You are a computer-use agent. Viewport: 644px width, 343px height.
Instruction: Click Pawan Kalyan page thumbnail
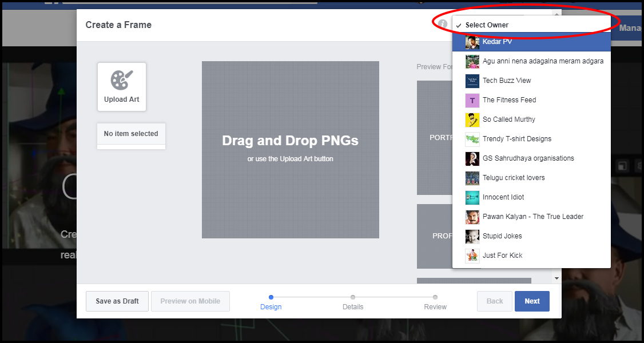pyautogui.click(x=472, y=217)
